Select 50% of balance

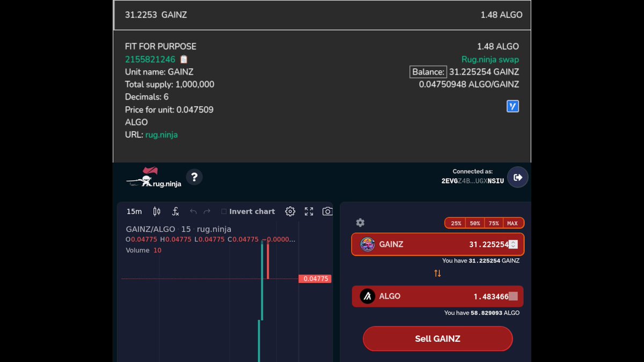coord(475,223)
